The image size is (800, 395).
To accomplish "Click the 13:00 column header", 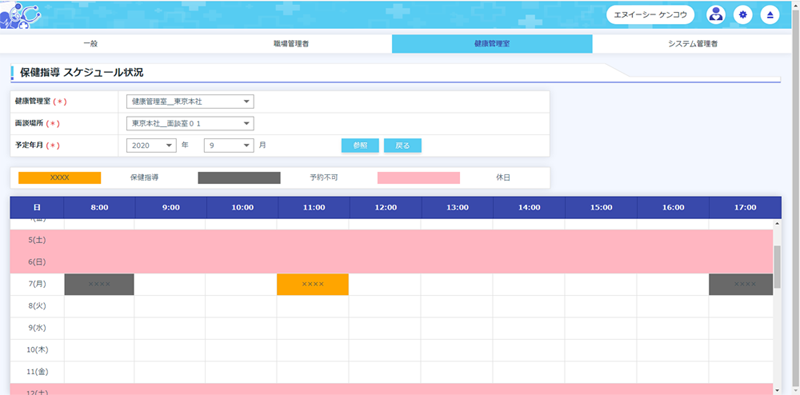I will pos(458,208).
